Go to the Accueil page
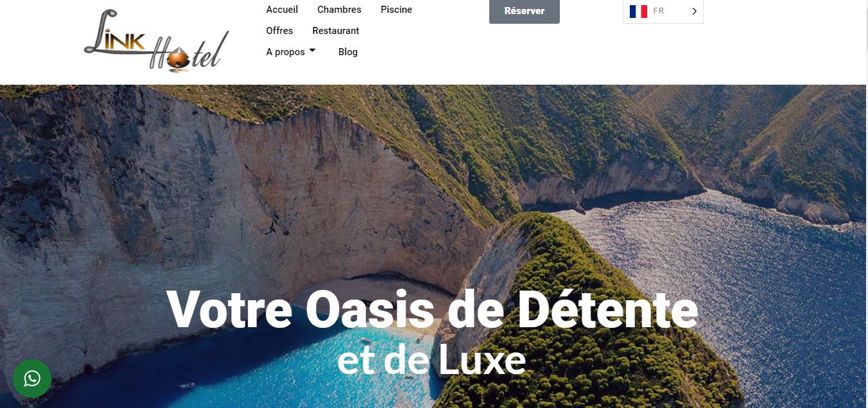The image size is (868, 408). [282, 10]
